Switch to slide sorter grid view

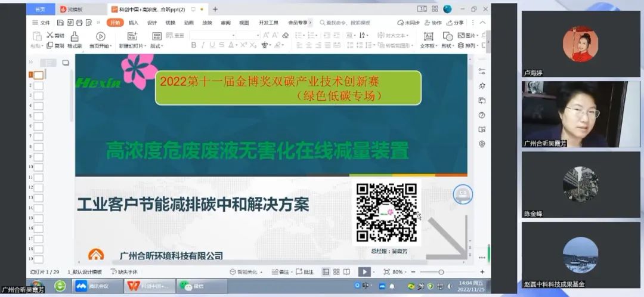(x=337, y=272)
